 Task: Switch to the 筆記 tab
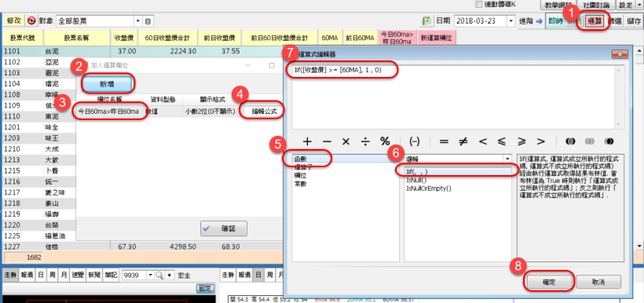[x=110, y=275]
